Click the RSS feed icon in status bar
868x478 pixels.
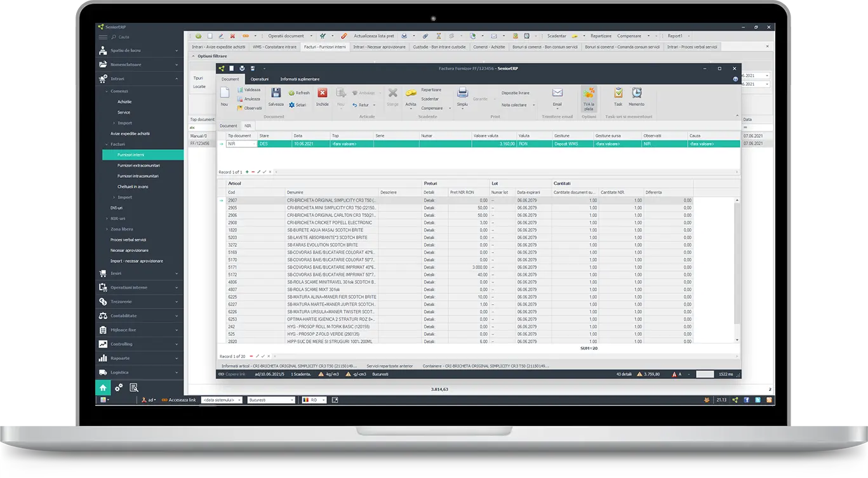769,400
